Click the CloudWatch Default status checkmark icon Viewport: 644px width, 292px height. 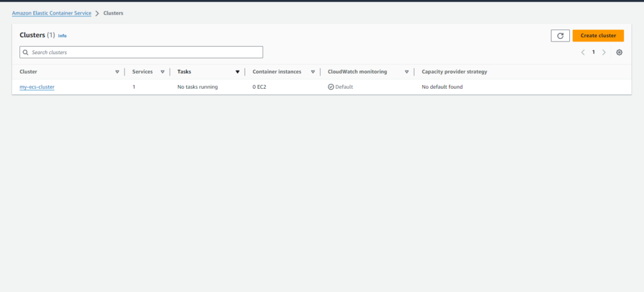(331, 87)
